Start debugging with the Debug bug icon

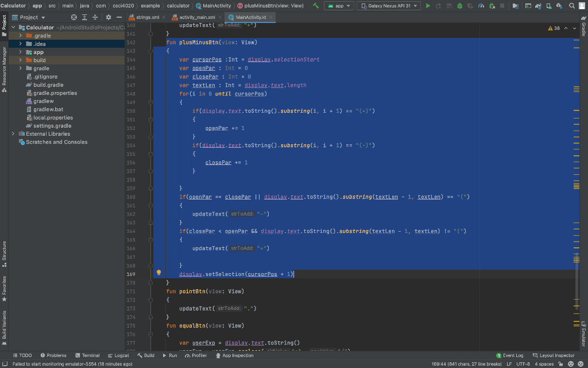pos(459,6)
